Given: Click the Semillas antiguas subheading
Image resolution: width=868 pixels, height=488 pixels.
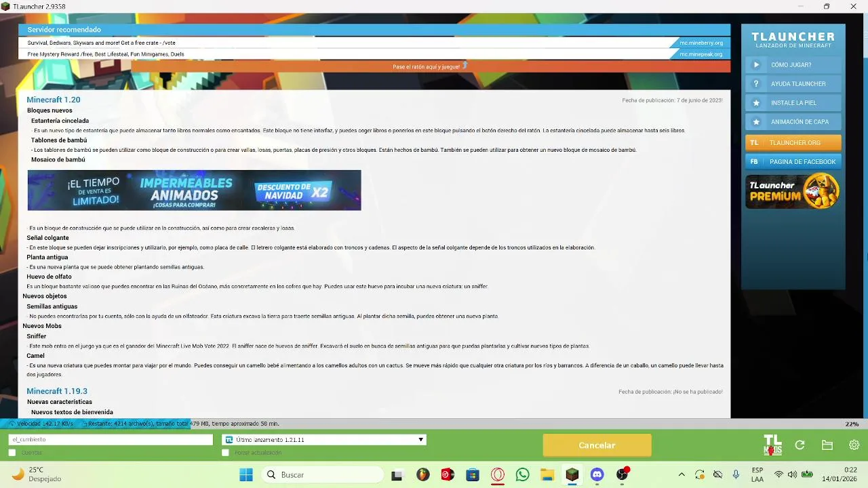Looking at the screenshot, I should click(52, 306).
